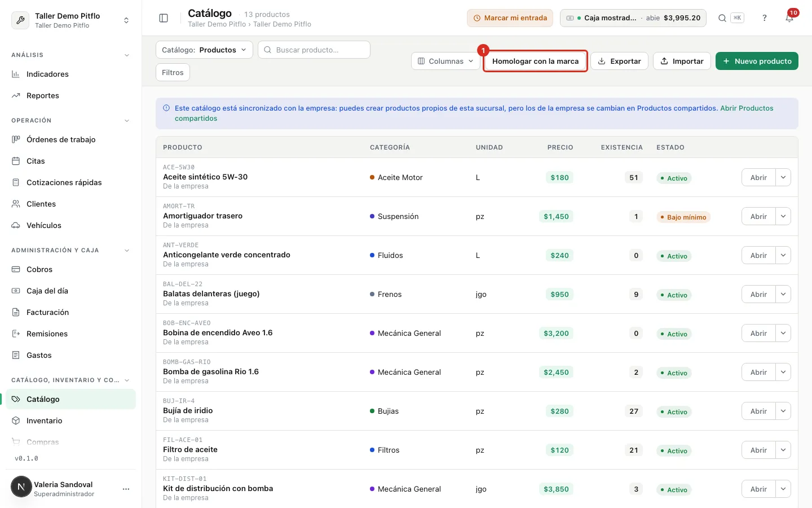
Task: Open user menu dots next to Valeria Sandoval
Action: (x=126, y=489)
